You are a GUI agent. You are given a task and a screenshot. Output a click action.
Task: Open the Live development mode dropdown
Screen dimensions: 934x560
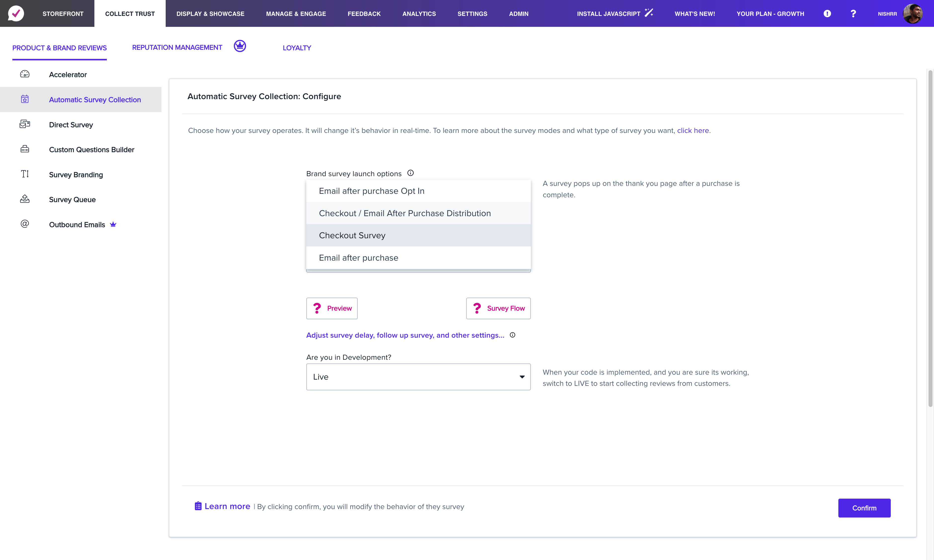tap(418, 377)
